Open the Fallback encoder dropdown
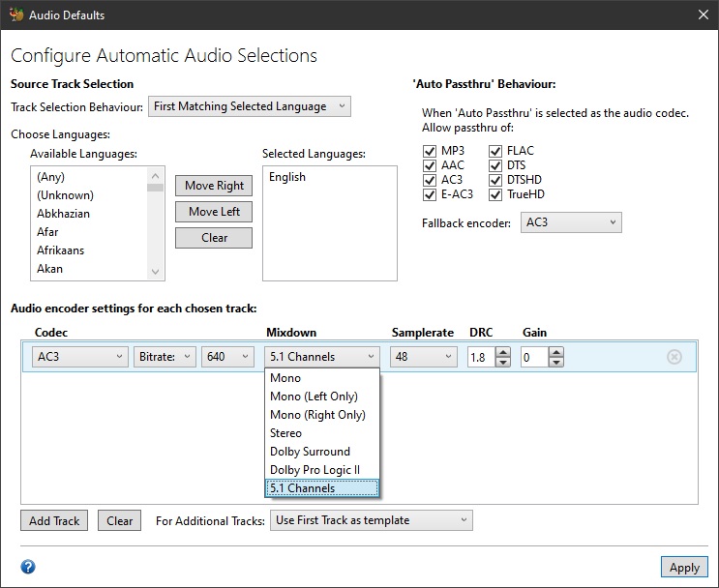719x588 pixels. pos(570,223)
